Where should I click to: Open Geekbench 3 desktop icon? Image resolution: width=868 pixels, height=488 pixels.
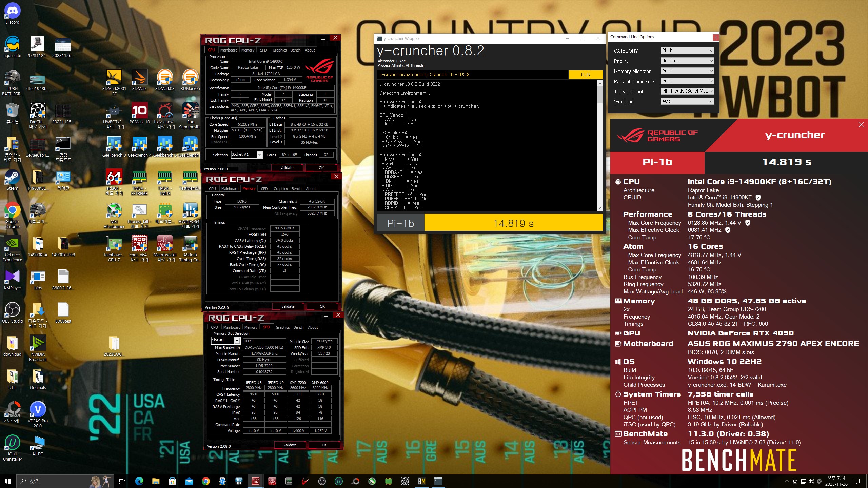tap(114, 147)
